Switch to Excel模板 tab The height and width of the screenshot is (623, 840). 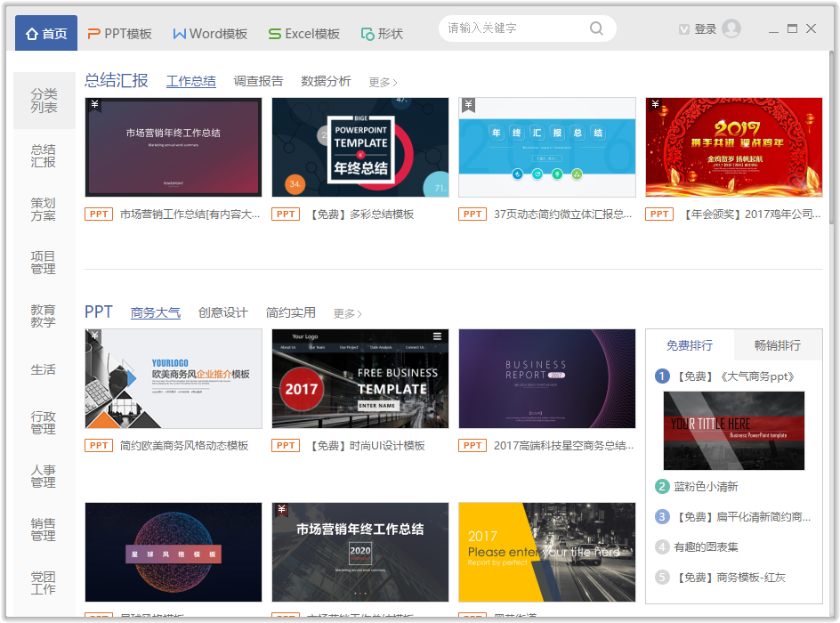pyautogui.click(x=303, y=34)
